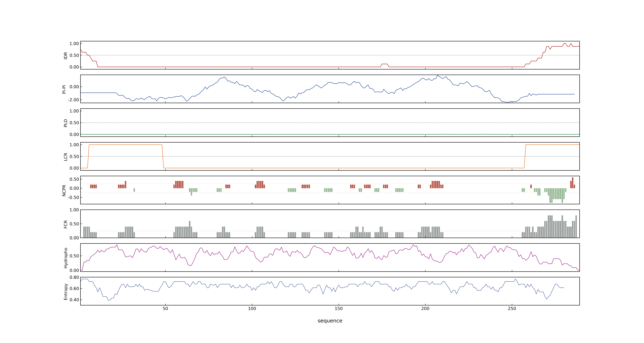The width and height of the screenshot is (644, 343).
Task: Click the "0.40" tick on Entropy axis
Action: pyautogui.click(x=74, y=300)
